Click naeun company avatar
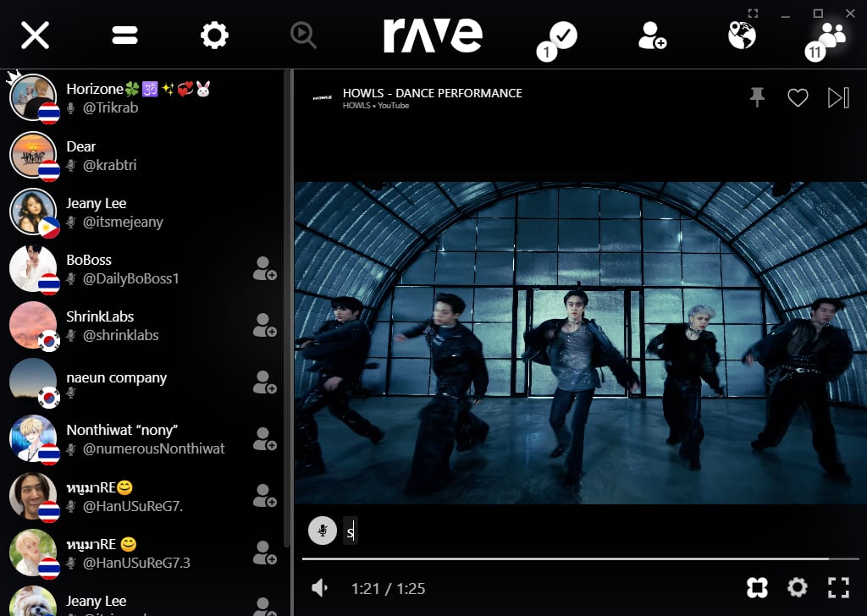 point(33,382)
